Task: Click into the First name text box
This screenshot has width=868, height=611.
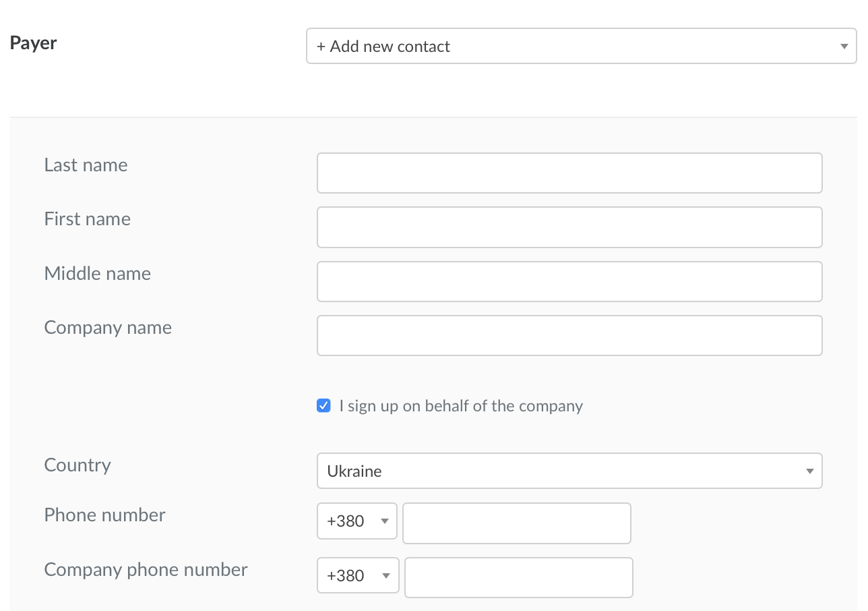Action: [x=569, y=227]
